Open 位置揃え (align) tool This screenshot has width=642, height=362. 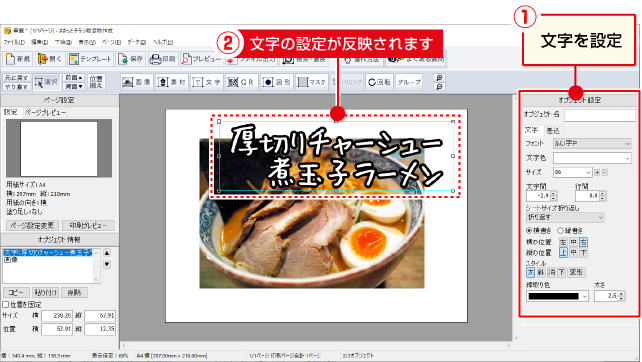pyautogui.click(x=96, y=82)
